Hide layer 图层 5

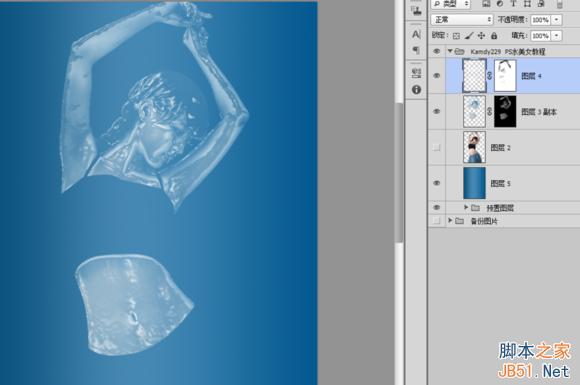pyautogui.click(x=436, y=183)
